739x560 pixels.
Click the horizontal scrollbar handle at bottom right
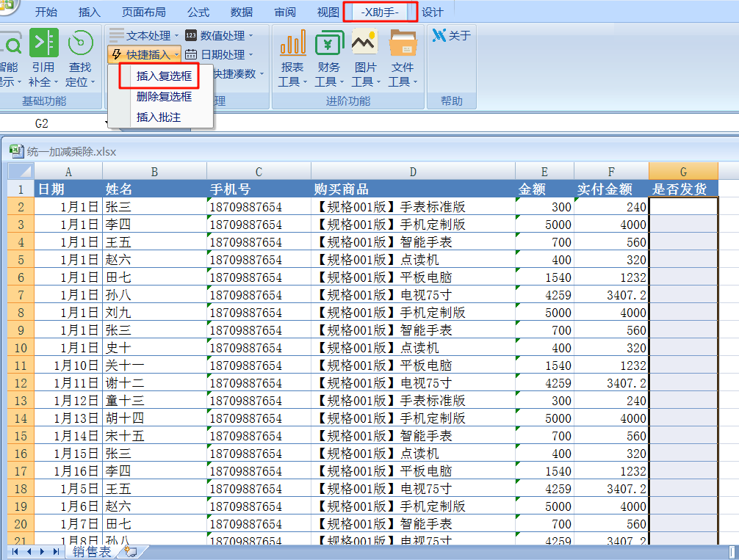coord(731,552)
